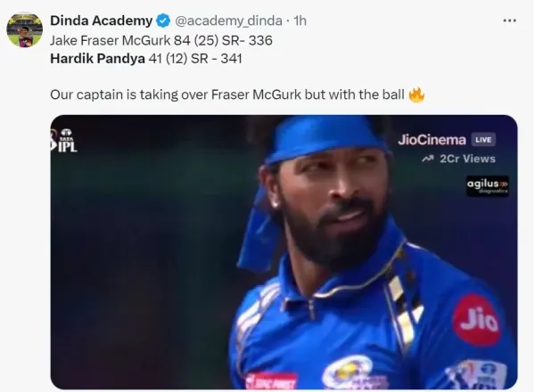535x392 pixels.
Task: Click the LIVE badge on the video
Action: click(x=483, y=140)
